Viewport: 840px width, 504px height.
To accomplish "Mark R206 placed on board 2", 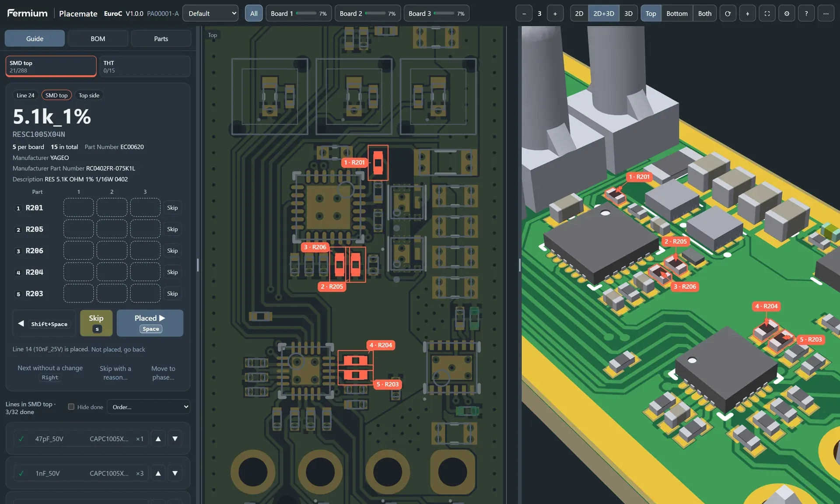I will [x=112, y=250].
